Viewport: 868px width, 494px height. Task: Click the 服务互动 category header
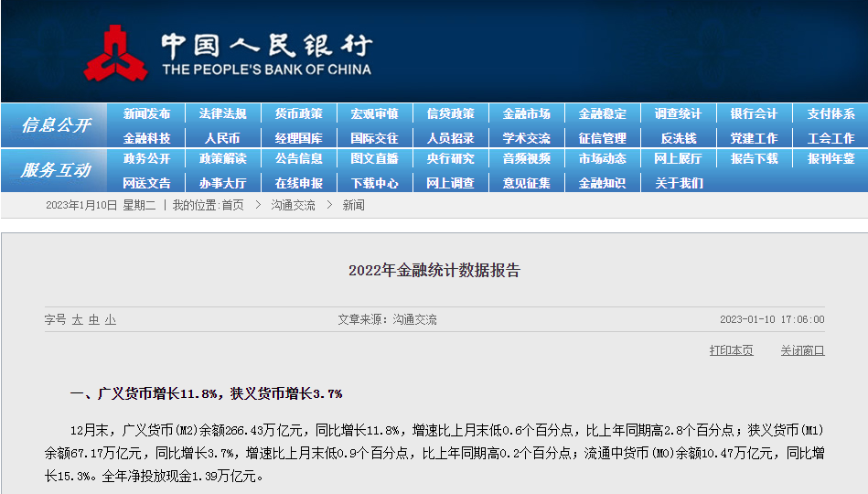coord(56,170)
